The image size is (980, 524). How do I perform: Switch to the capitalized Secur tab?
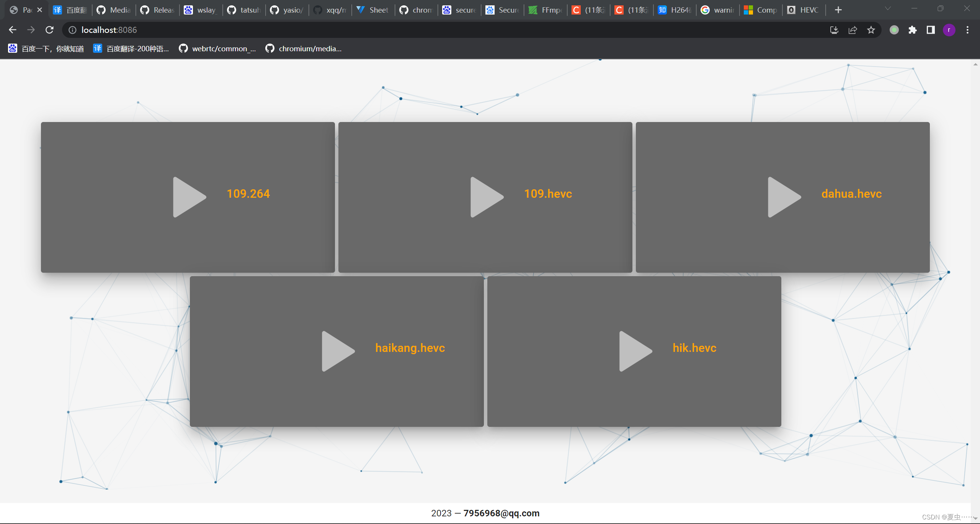[x=502, y=10]
